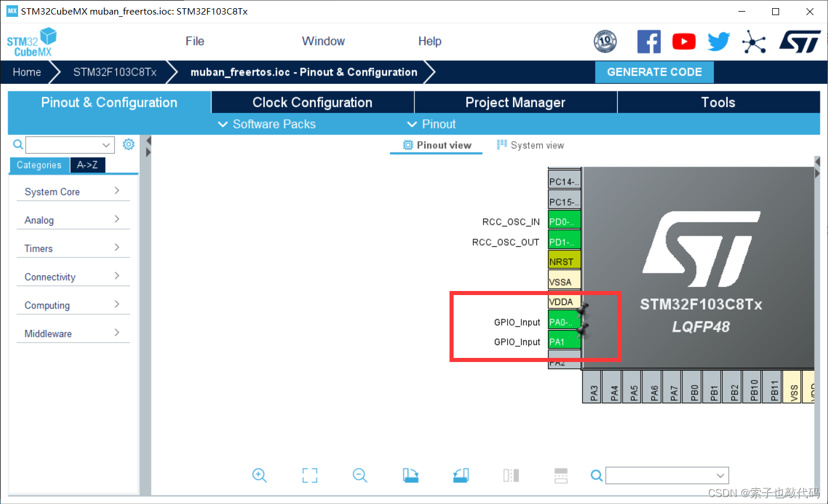This screenshot has height=504, width=828.
Task: Collapse the left panel with arrow handle
Action: click(x=148, y=140)
